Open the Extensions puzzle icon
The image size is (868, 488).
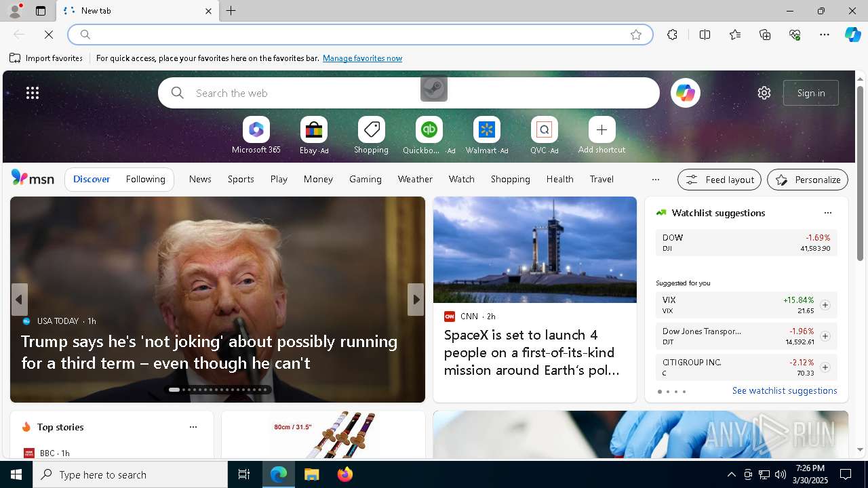(672, 35)
